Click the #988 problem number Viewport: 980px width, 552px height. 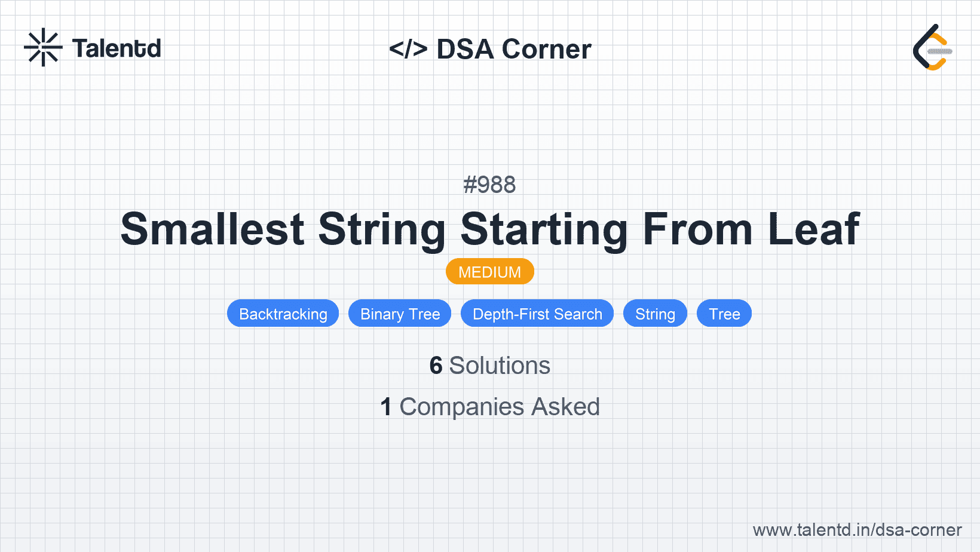tap(489, 185)
